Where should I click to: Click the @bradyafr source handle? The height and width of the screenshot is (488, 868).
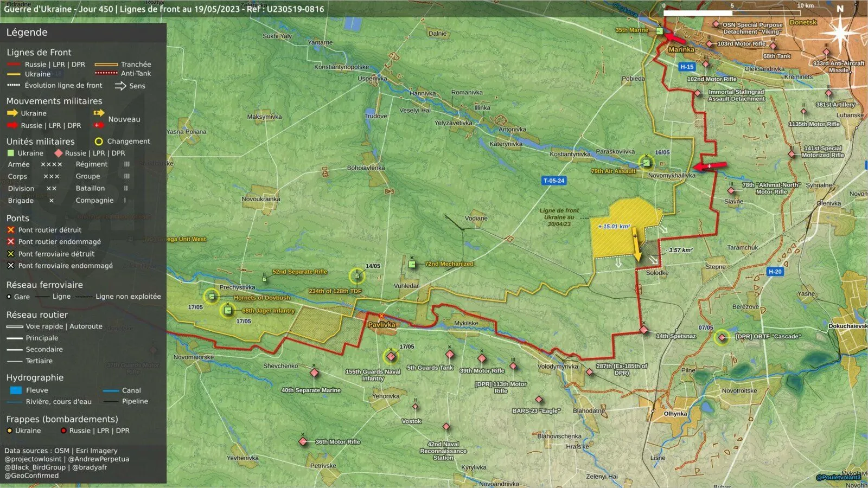tap(90, 467)
